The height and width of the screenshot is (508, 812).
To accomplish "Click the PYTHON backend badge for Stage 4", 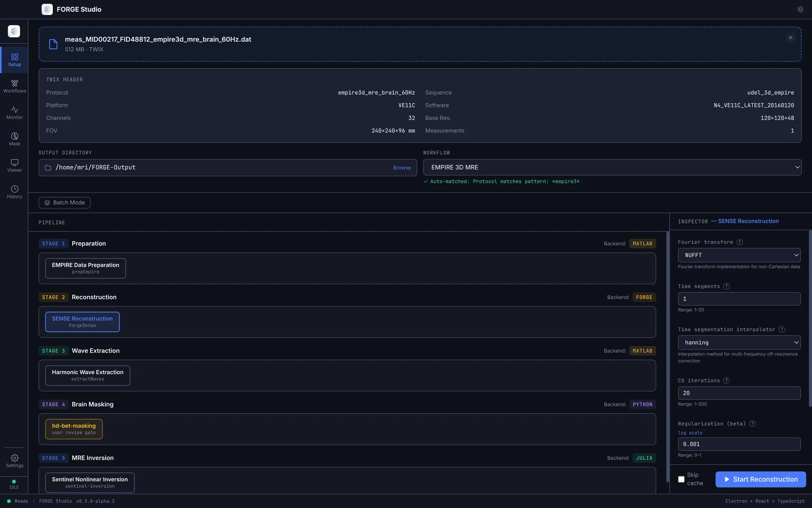I will (642, 405).
